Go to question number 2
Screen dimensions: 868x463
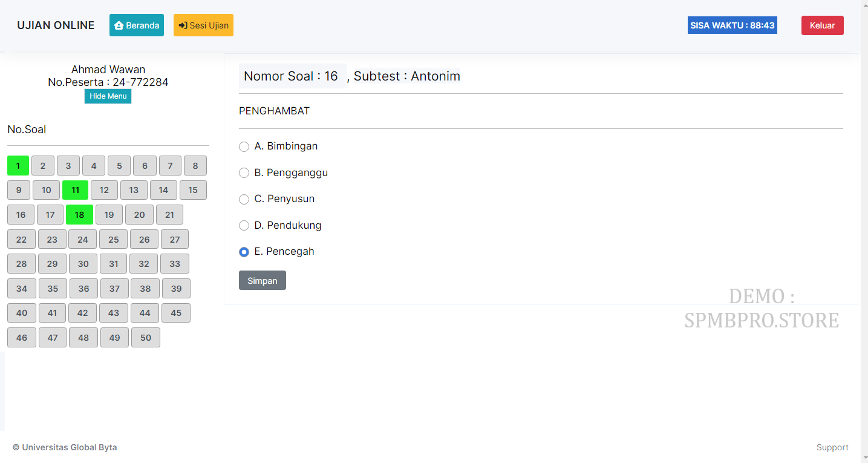tap(43, 166)
